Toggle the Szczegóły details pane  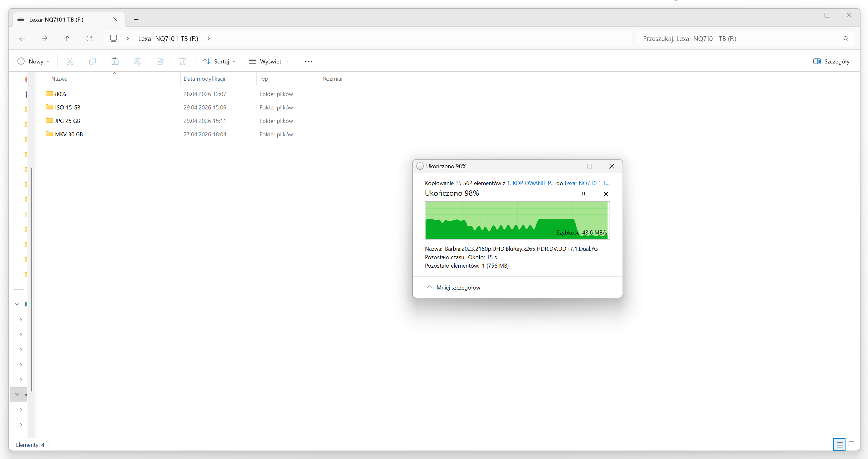click(831, 61)
